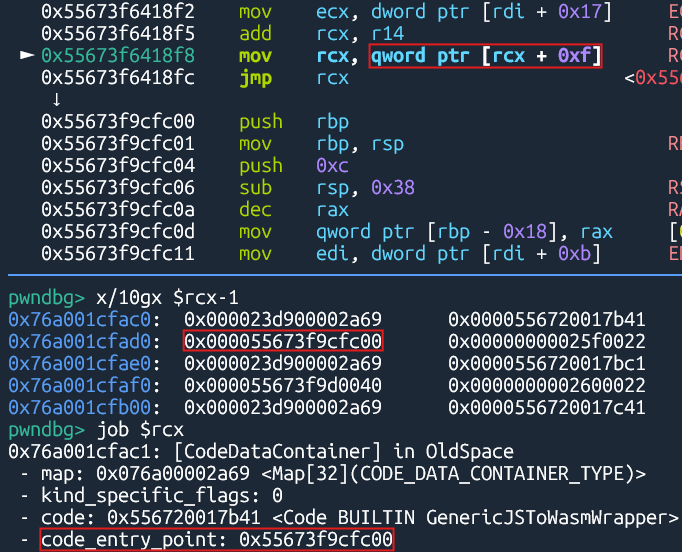The image size is (682, 552).
Task: Click the current instruction arrow marker
Action: click(x=27, y=55)
